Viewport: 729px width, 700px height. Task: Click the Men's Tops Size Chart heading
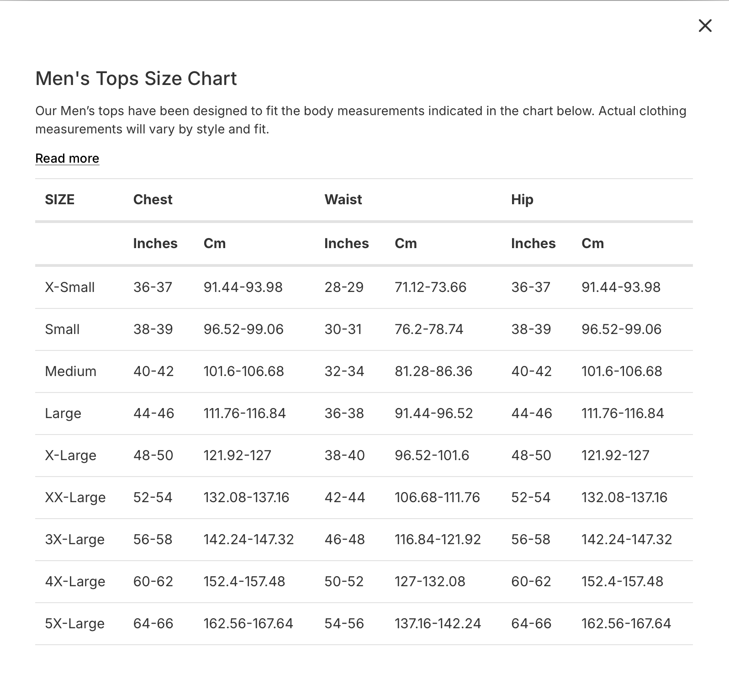pyautogui.click(x=136, y=79)
